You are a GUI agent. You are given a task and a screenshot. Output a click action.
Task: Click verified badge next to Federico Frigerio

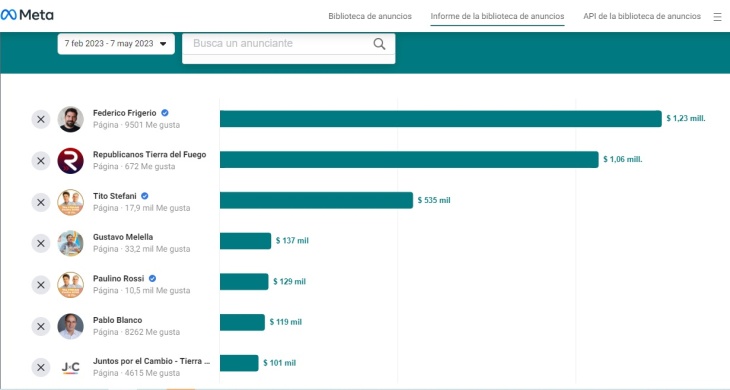(x=165, y=113)
